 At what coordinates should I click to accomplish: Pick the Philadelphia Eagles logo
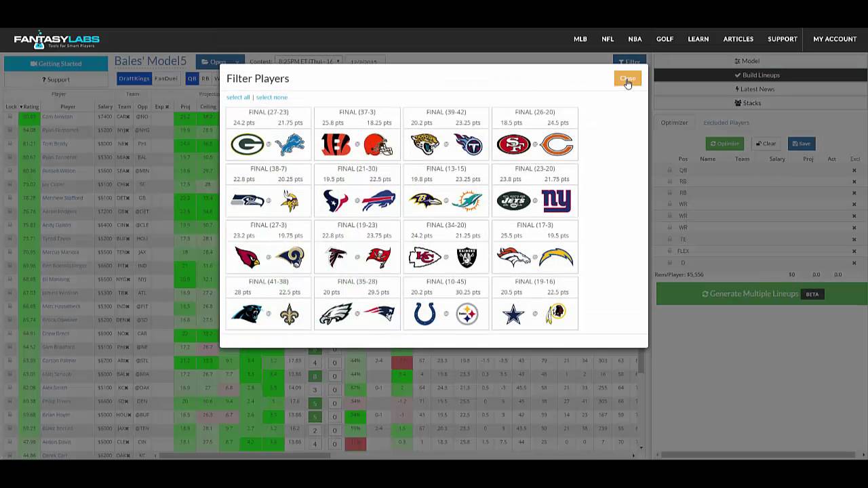pyautogui.click(x=336, y=314)
